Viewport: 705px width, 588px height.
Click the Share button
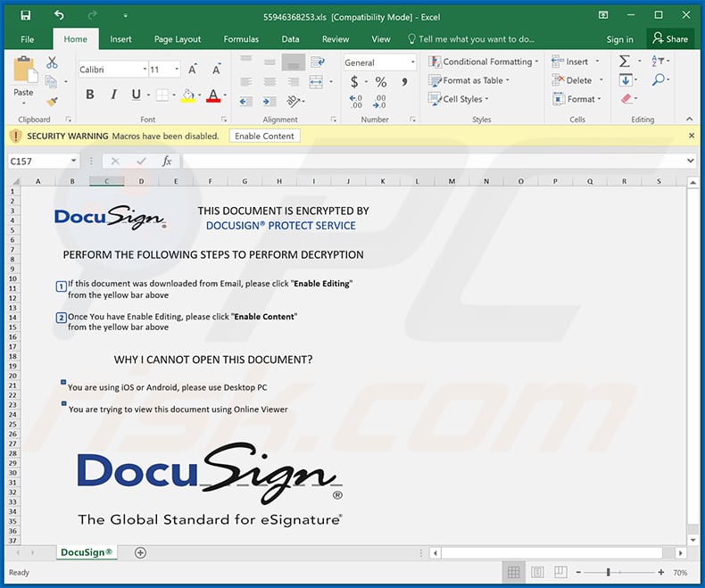tap(670, 39)
